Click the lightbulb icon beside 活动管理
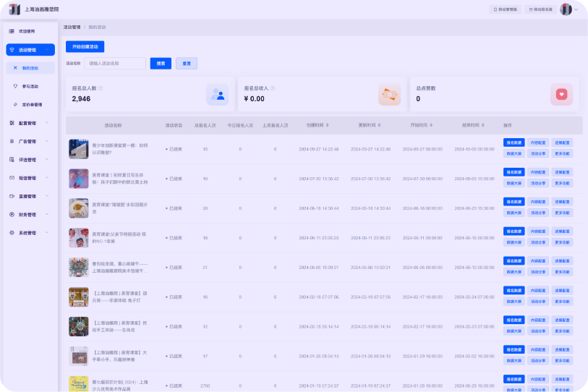Image resolution: width=588 pixels, height=392 pixels. 12,49
